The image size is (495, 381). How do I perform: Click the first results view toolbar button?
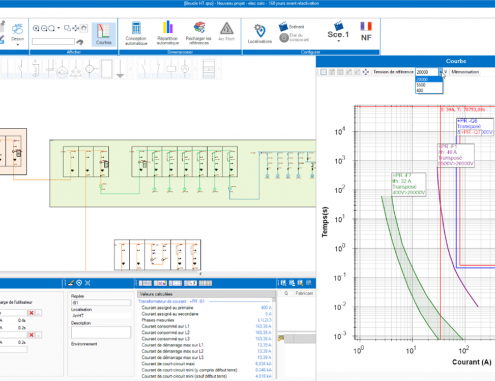(x=145, y=283)
